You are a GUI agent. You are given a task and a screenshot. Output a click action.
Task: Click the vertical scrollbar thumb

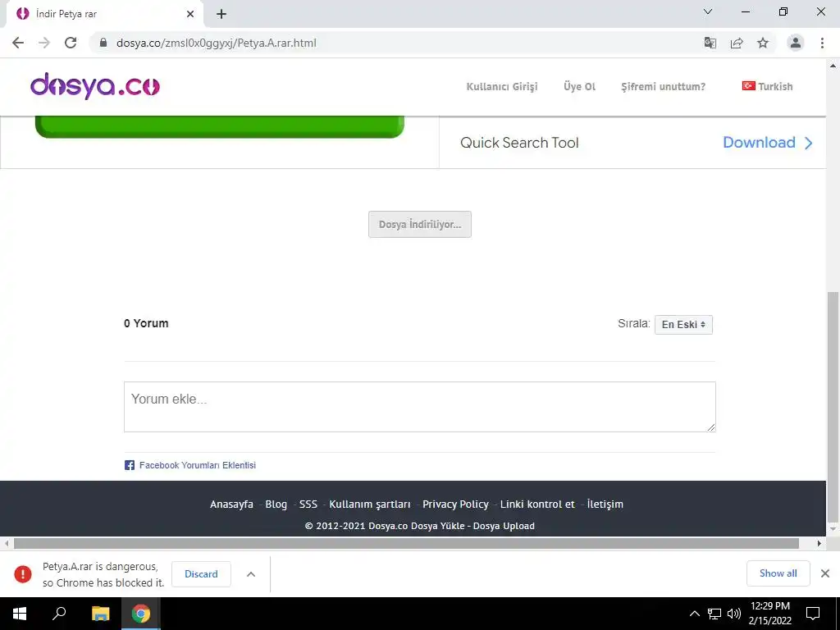[833, 407]
